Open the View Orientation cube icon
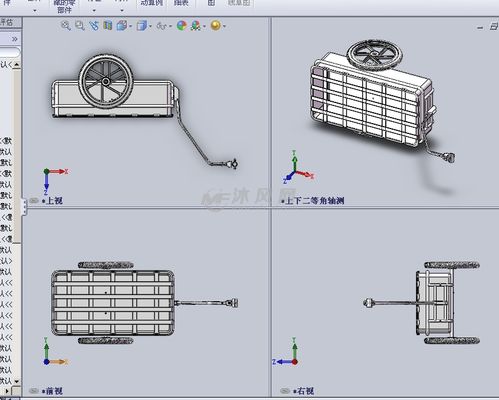This screenshot has height=400, width=499. click(122, 26)
